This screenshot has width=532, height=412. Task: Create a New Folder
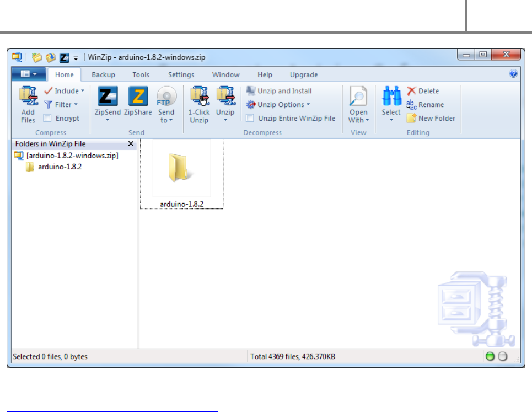point(431,118)
